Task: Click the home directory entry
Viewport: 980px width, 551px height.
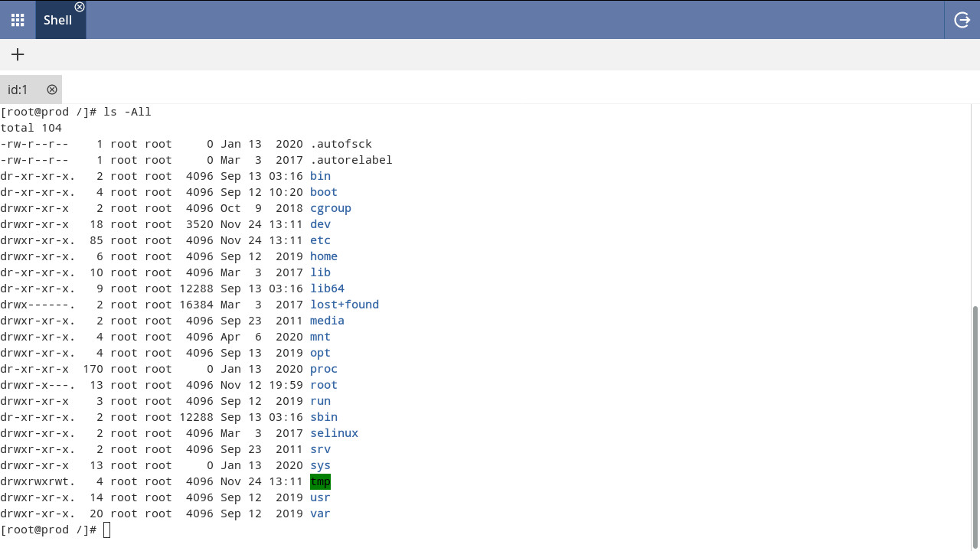Action: 323,256
